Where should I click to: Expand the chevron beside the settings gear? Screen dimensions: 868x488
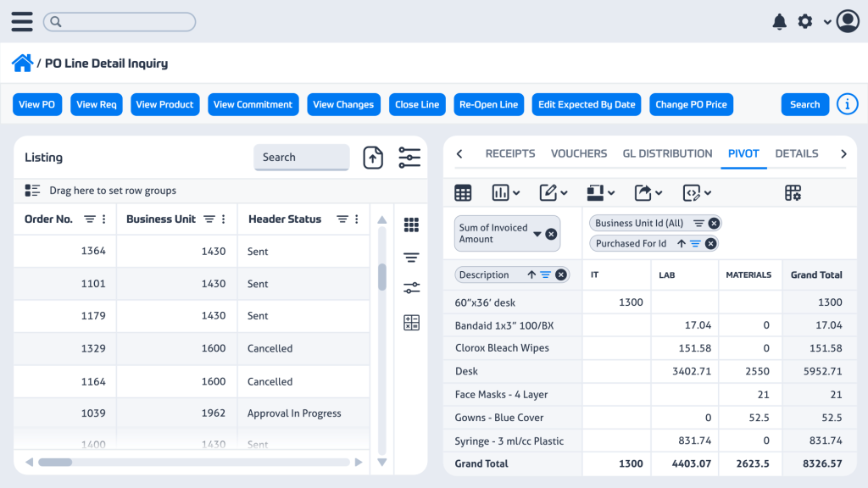coord(827,23)
